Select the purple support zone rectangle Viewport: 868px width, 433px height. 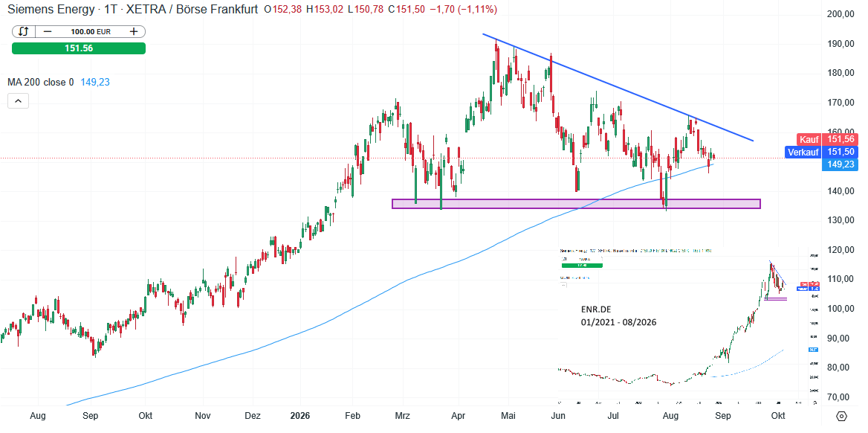tap(576, 204)
